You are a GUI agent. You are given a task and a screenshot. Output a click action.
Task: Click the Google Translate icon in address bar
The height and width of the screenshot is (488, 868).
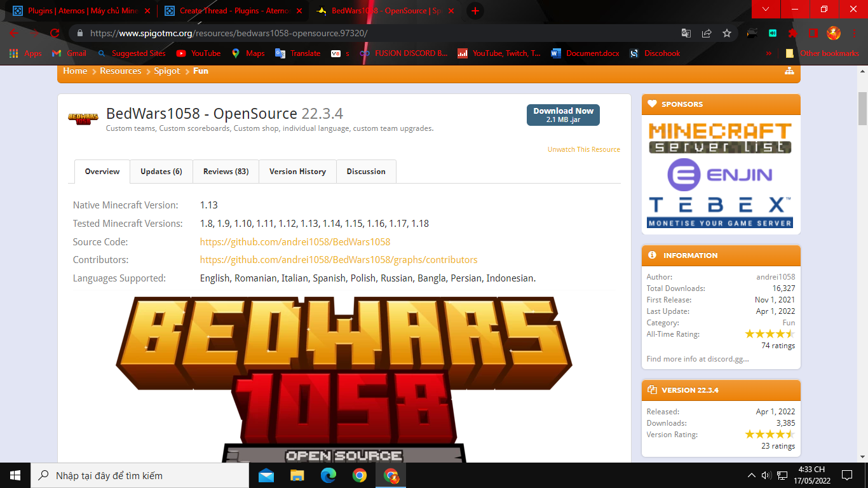(686, 33)
